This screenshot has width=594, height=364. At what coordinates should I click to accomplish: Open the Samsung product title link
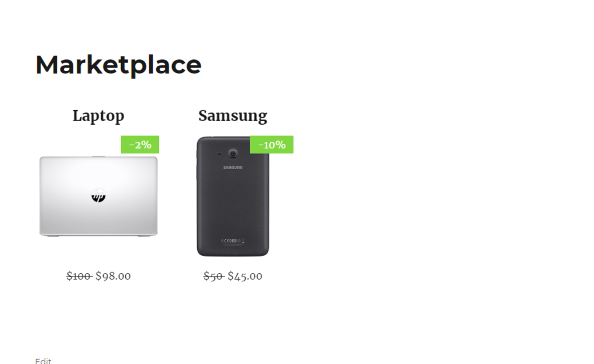(233, 116)
